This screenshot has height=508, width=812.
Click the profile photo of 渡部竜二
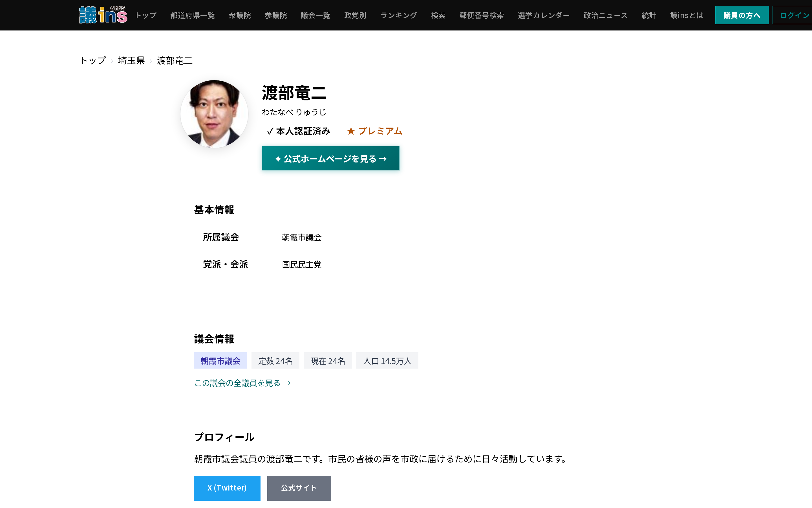click(214, 114)
